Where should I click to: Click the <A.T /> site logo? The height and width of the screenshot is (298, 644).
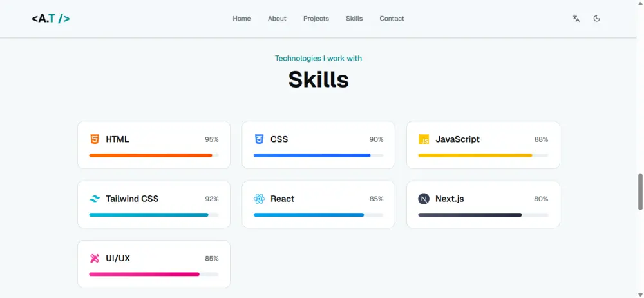coord(51,19)
